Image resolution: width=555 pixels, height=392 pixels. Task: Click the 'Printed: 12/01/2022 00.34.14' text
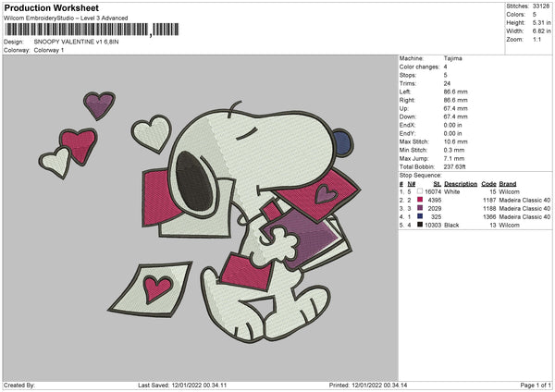point(368,385)
